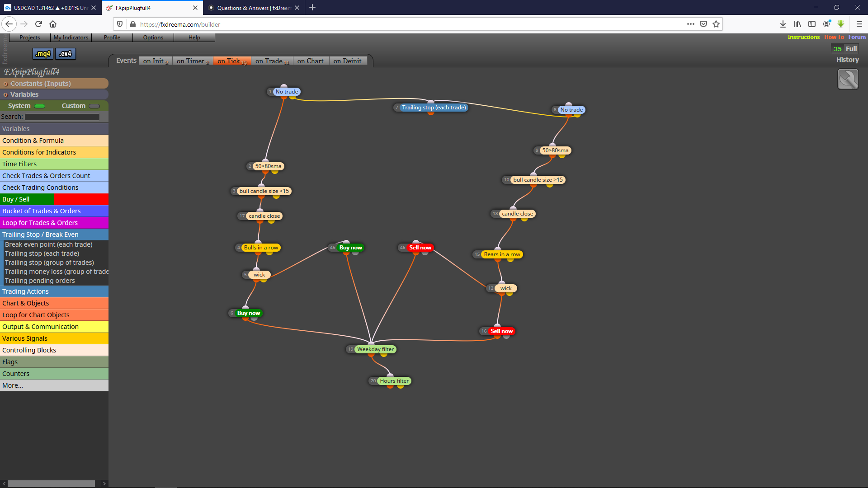Select Trailing pending orders block
The height and width of the screenshot is (488, 868).
click(x=40, y=281)
